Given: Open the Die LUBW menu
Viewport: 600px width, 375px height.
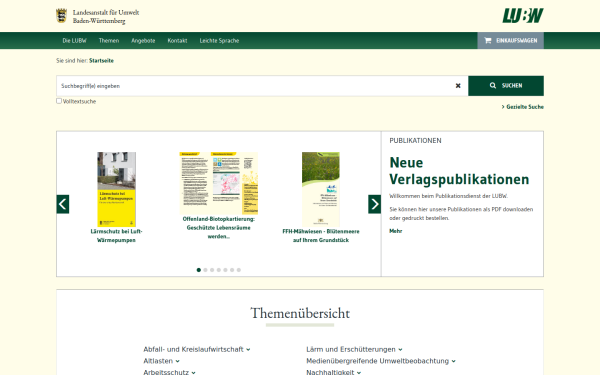Looking at the screenshot, I should click(75, 41).
